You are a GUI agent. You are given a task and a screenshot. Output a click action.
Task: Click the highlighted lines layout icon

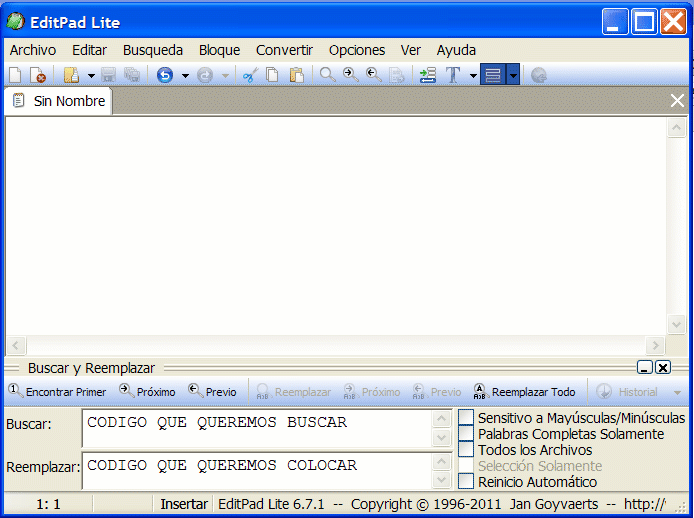(493, 74)
